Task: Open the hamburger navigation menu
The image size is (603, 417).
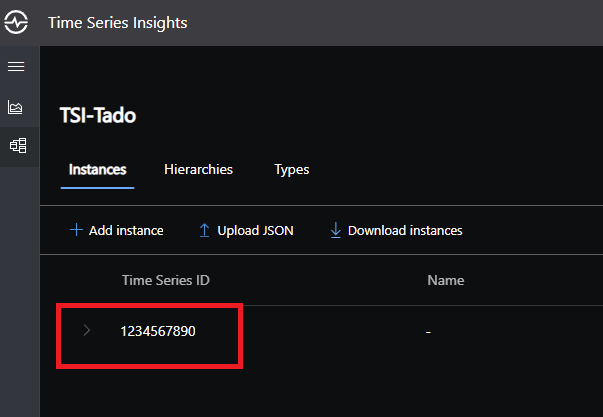Action: pyautogui.click(x=16, y=67)
